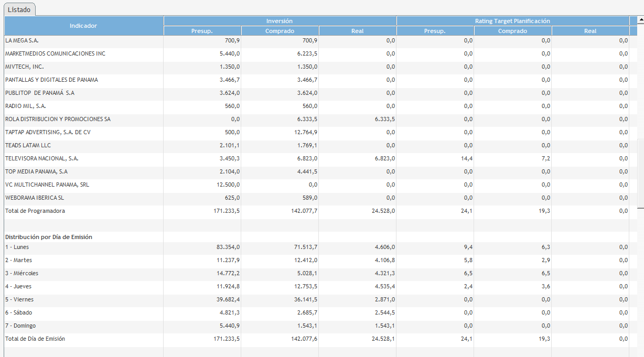Click the scrollbar up arrow

tap(640, 20)
